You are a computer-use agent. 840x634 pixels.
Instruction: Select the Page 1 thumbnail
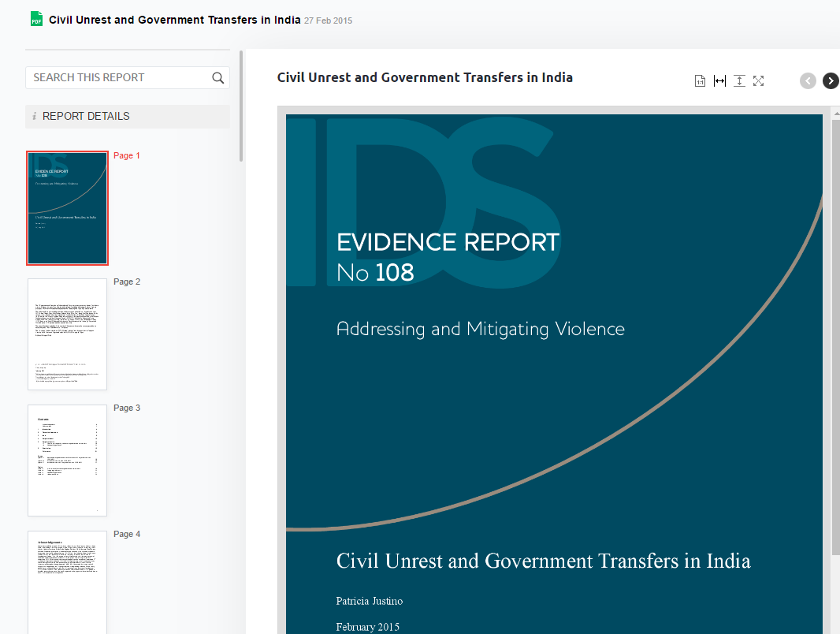click(x=68, y=208)
